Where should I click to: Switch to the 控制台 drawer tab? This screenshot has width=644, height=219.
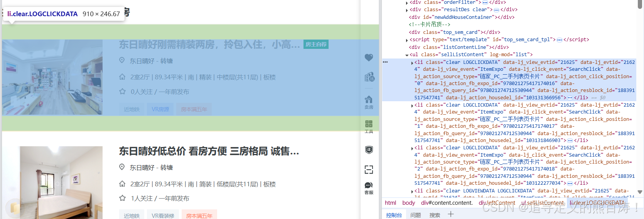(x=394, y=215)
